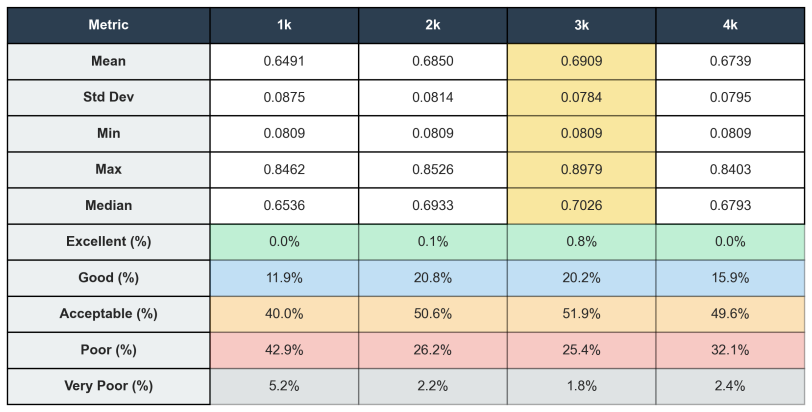Click the 1k Median value 0.6536
812x412 pixels.
[284, 206]
